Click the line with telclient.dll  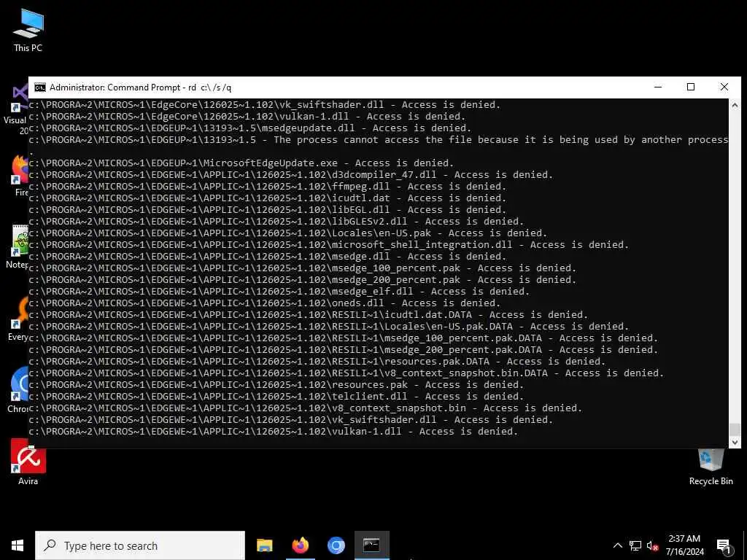pos(276,396)
